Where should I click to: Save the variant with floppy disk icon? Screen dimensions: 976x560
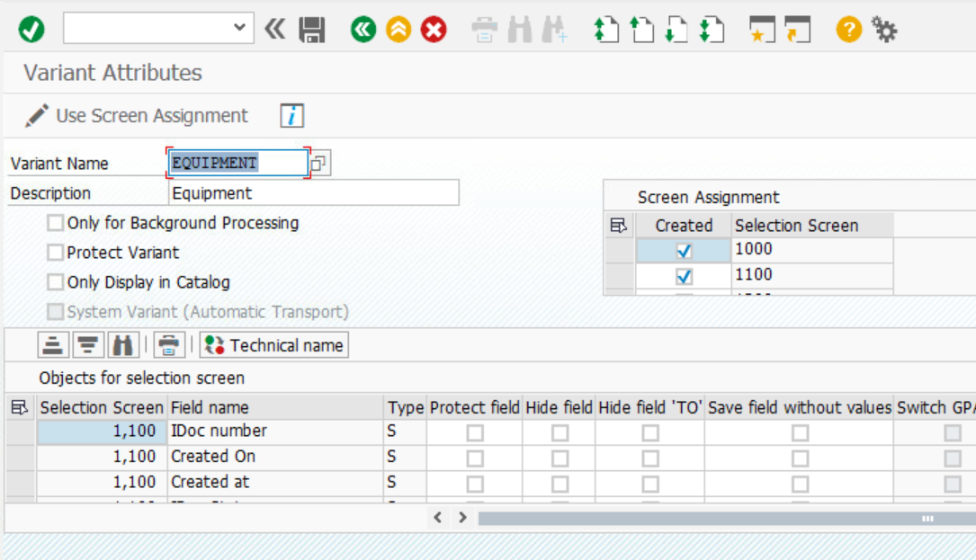click(312, 30)
